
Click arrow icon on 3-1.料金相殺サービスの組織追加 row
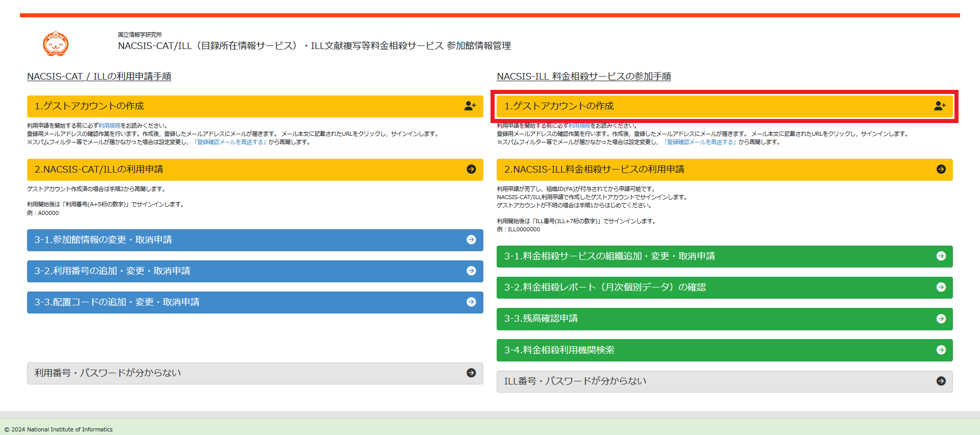(x=941, y=256)
